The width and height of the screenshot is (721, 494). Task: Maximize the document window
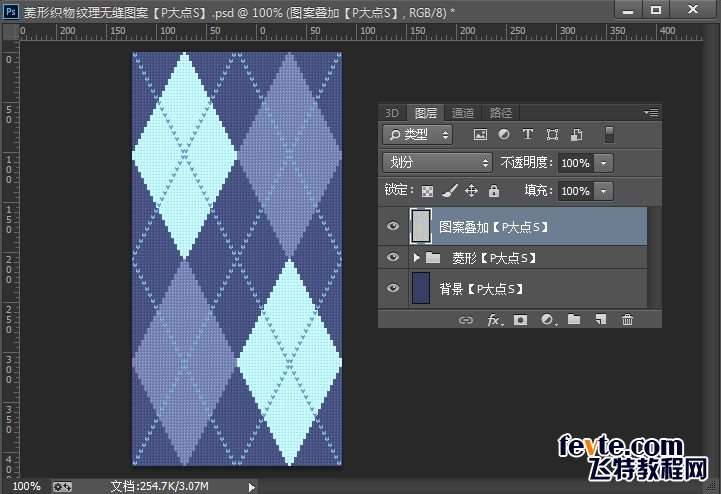pyautogui.click(x=656, y=10)
